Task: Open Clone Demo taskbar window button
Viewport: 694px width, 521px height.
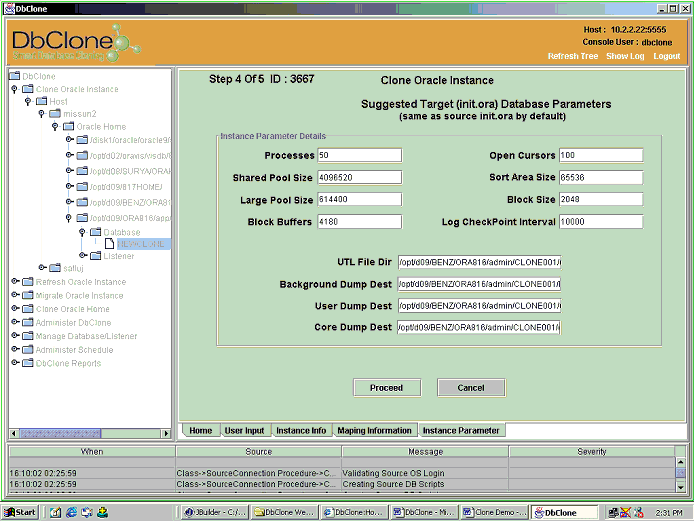Action: point(494,513)
